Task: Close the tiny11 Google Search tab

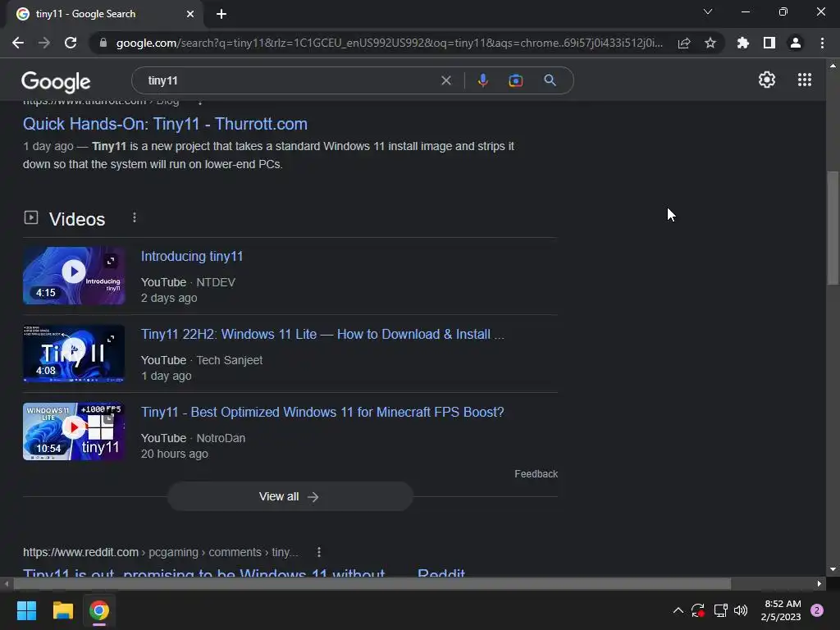Action: 190,14
